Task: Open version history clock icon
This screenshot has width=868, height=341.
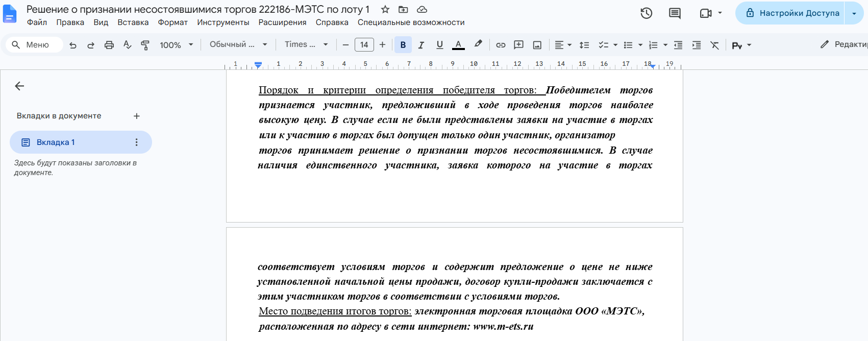Action: pos(646,13)
